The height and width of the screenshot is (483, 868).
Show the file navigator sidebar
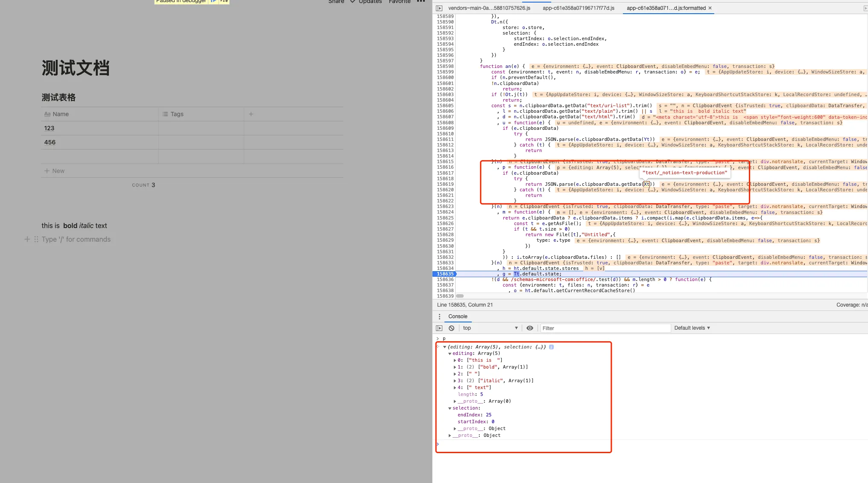[x=439, y=8]
